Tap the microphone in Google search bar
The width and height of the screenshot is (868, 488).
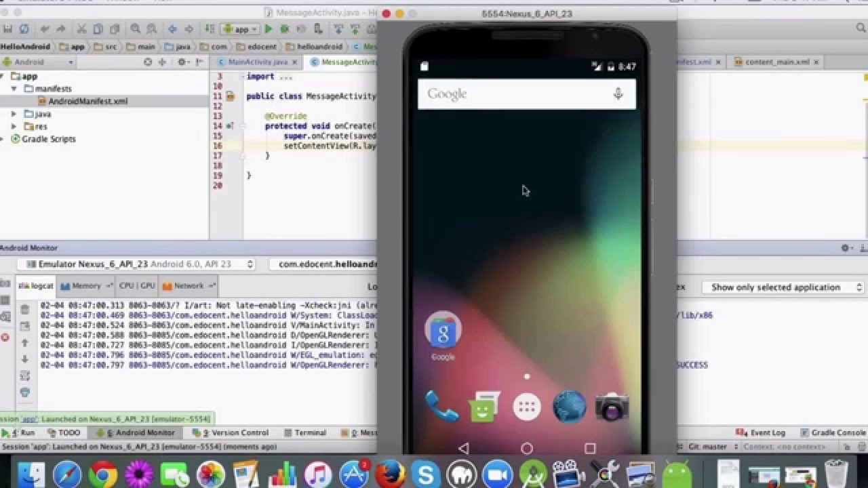pyautogui.click(x=618, y=94)
